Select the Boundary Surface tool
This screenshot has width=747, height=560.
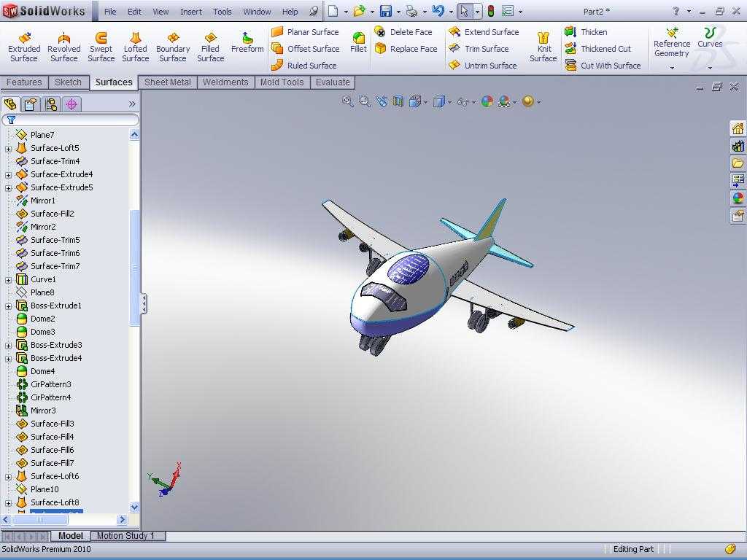pyautogui.click(x=173, y=47)
